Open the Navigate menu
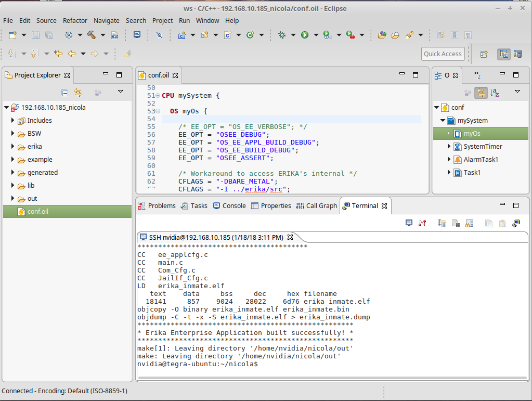This screenshot has width=532, height=401. pyautogui.click(x=107, y=20)
